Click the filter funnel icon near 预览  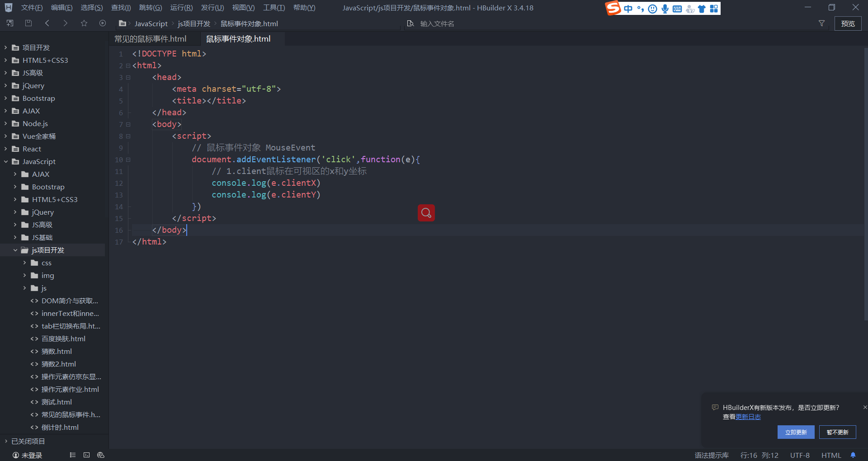822,24
